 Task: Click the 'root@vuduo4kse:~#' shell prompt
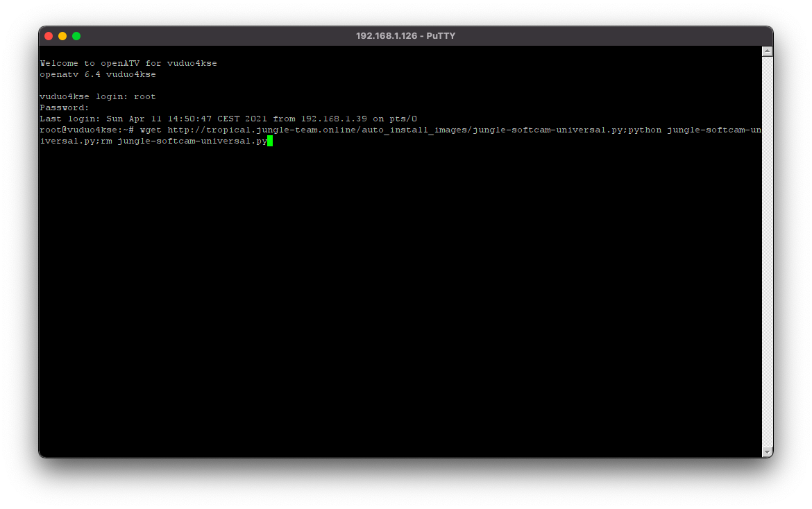87,130
